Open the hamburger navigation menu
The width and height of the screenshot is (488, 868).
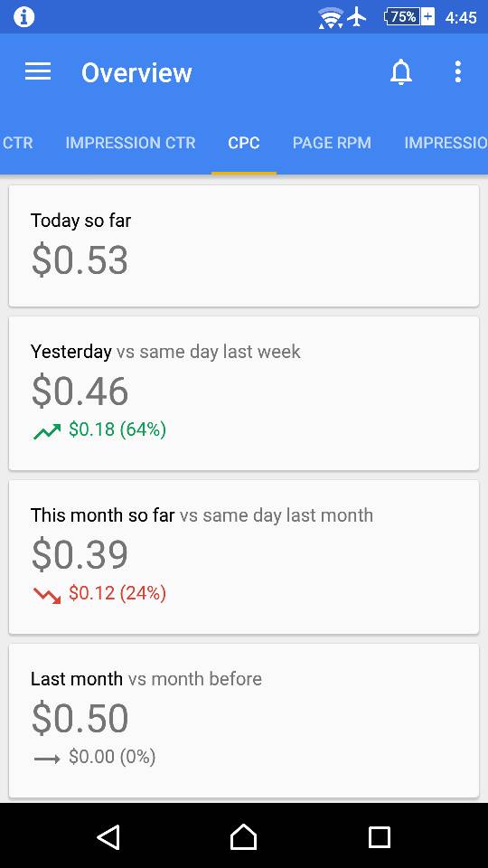pyautogui.click(x=38, y=72)
